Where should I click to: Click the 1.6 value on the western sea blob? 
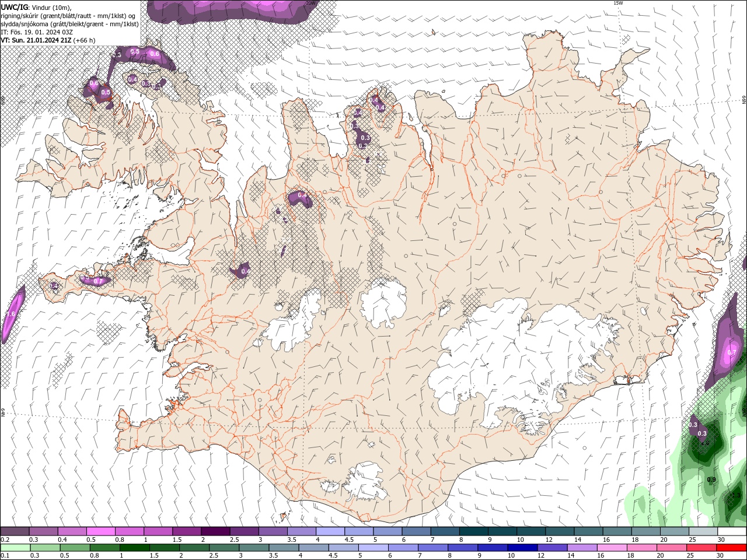coord(11,314)
